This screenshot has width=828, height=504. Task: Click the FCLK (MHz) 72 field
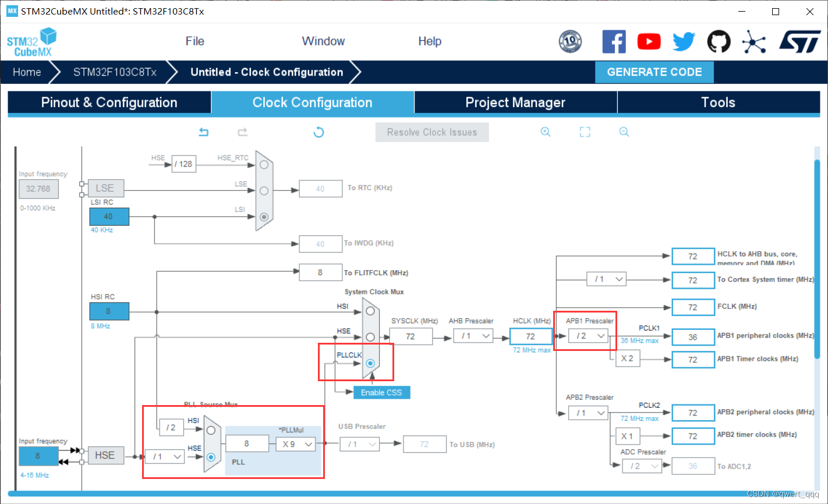[693, 307]
